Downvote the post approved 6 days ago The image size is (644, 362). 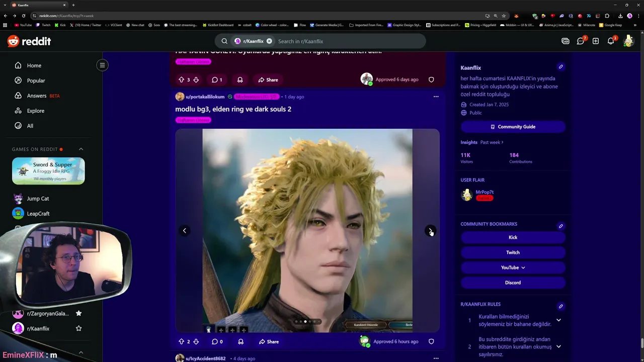[196, 79]
